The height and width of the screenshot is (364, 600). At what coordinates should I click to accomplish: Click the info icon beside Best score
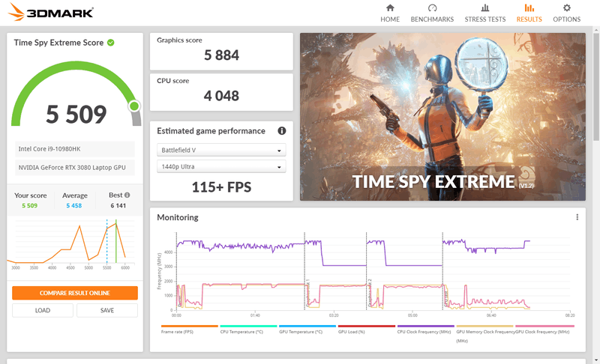[x=127, y=195]
